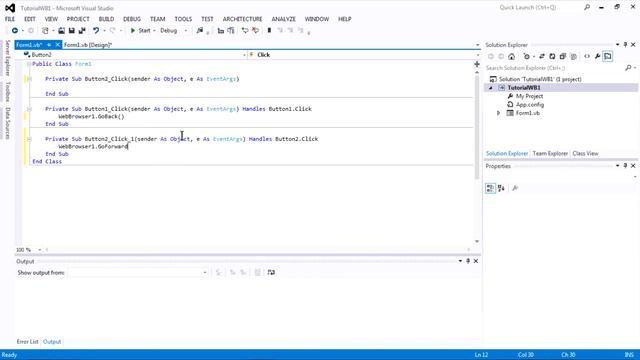Viewport: 640px width, 360px height.
Task: Click the editor split-window plus handle
Action: [477, 64]
